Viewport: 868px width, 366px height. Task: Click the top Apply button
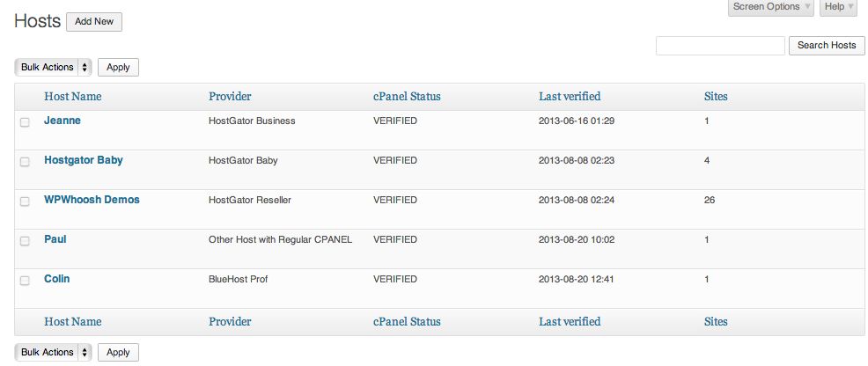coord(118,68)
